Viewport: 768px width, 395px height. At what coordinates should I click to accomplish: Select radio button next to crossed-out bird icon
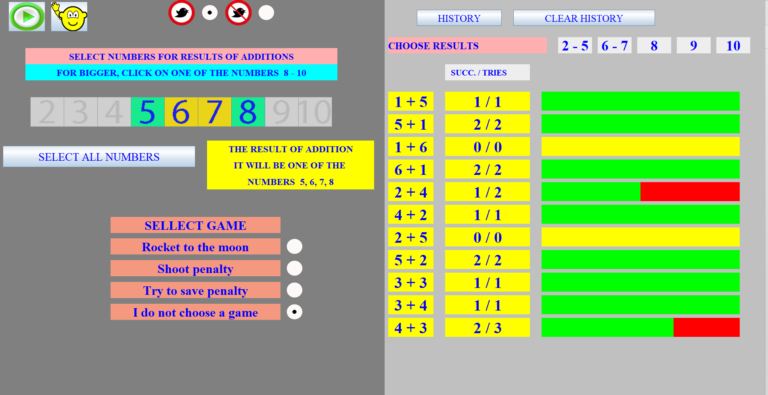tap(266, 13)
